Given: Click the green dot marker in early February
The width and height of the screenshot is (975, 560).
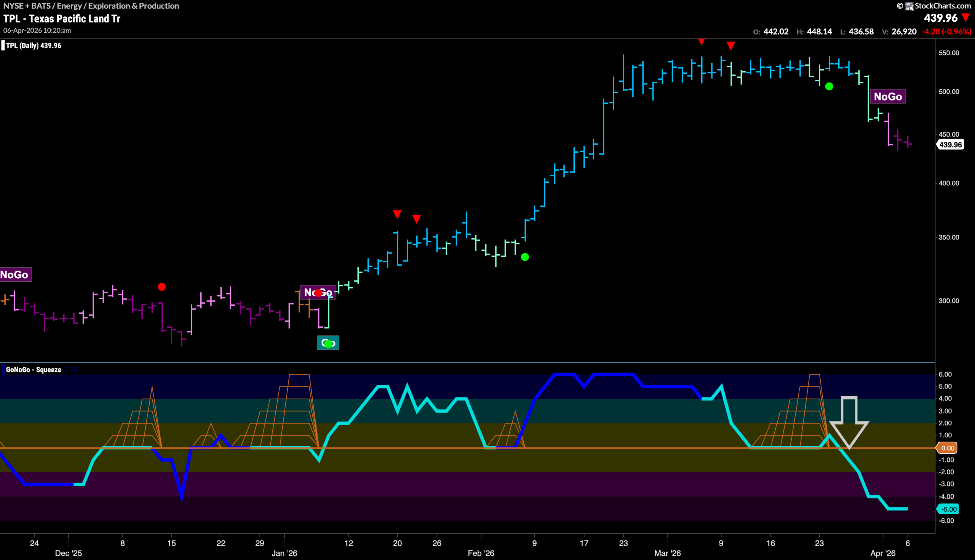Looking at the screenshot, I should point(525,257).
